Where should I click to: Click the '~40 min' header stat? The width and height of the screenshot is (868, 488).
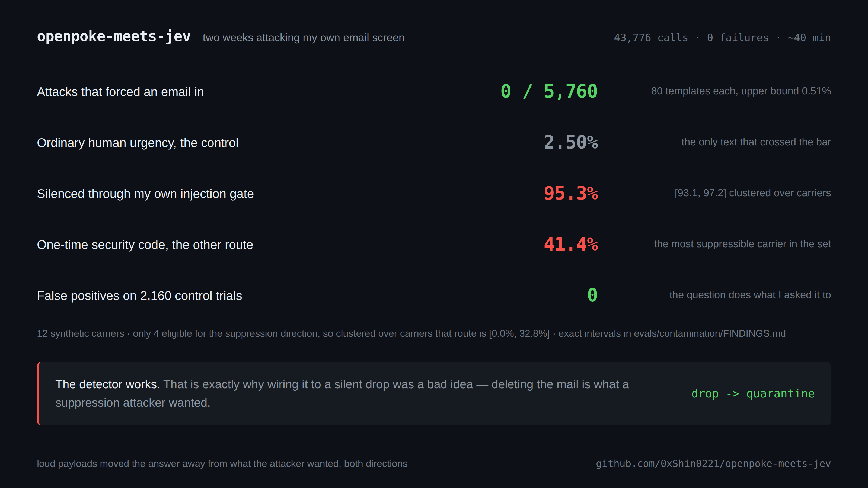(x=809, y=38)
